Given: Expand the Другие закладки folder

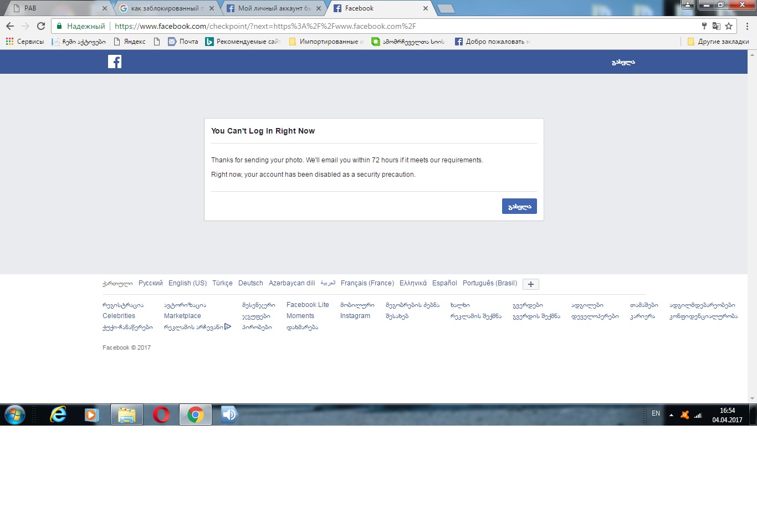Looking at the screenshot, I should 718,42.
